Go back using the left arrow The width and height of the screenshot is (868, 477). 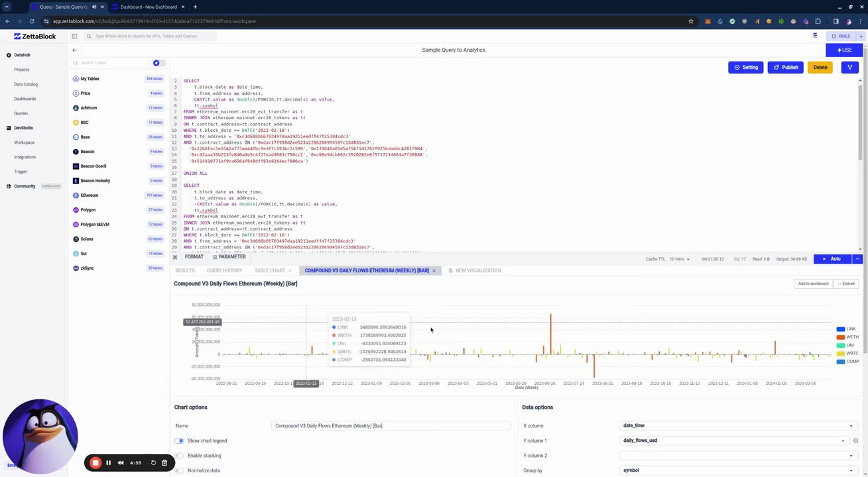click(x=74, y=50)
